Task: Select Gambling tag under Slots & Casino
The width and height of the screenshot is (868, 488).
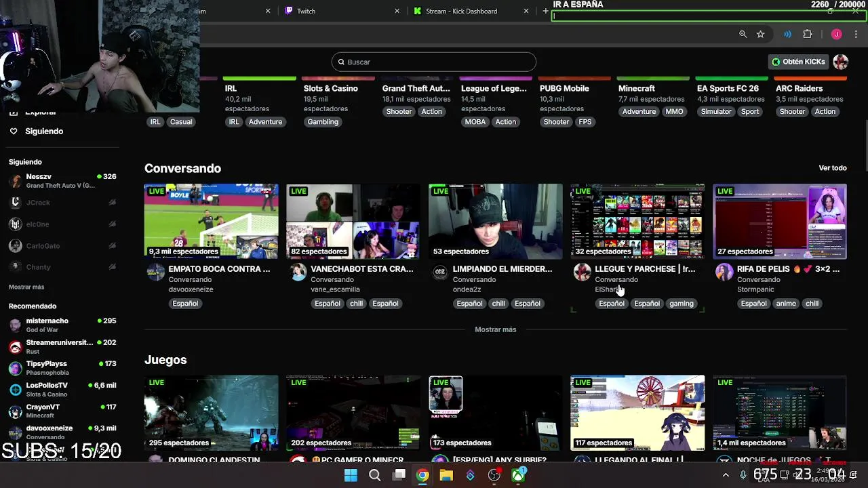Action: (x=323, y=122)
